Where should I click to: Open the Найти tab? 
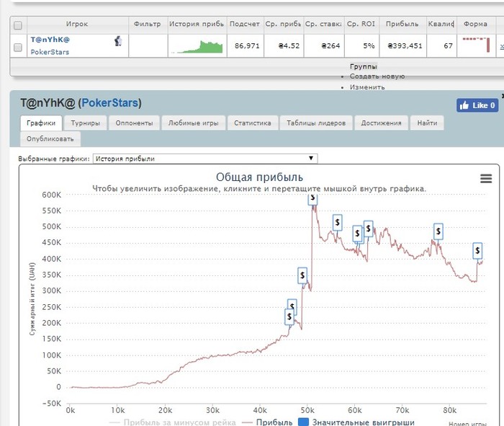click(x=427, y=123)
